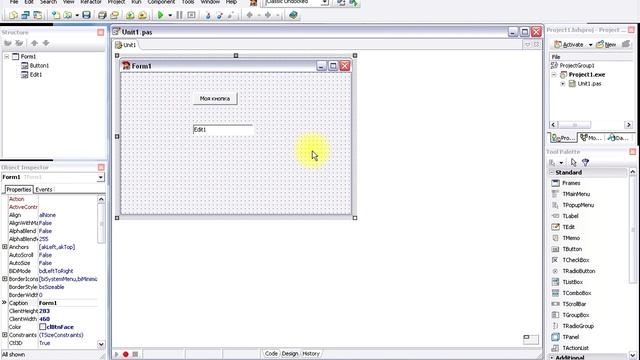Click the Save floppy disk toolbar icon
This screenshot has height=360, width=640.
pyautogui.click(x=86, y=16)
